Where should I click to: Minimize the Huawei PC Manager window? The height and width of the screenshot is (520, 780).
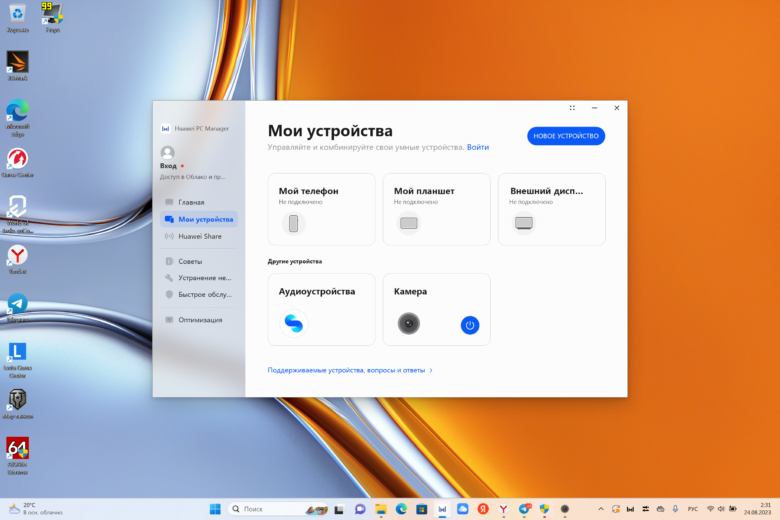pyautogui.click(x=594, y=108)
